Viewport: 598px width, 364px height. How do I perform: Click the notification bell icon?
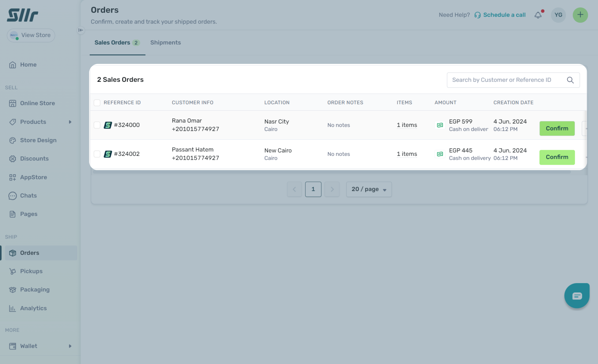(x=538, y=15)
